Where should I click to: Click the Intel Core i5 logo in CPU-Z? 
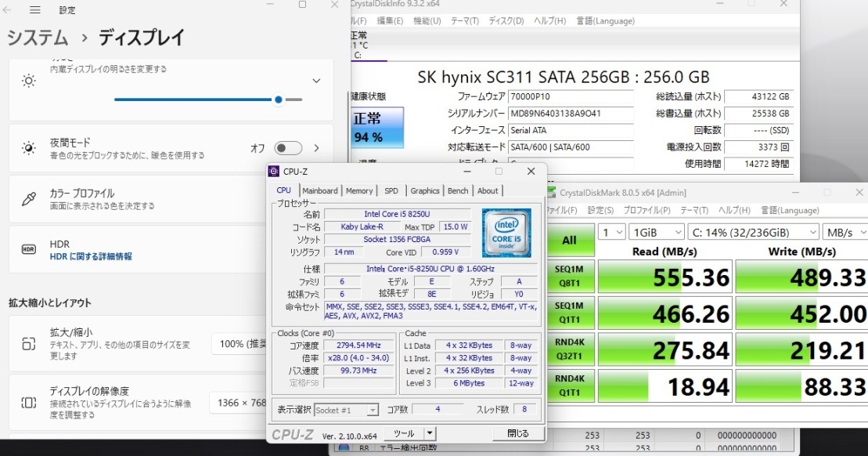click(506, 232)
